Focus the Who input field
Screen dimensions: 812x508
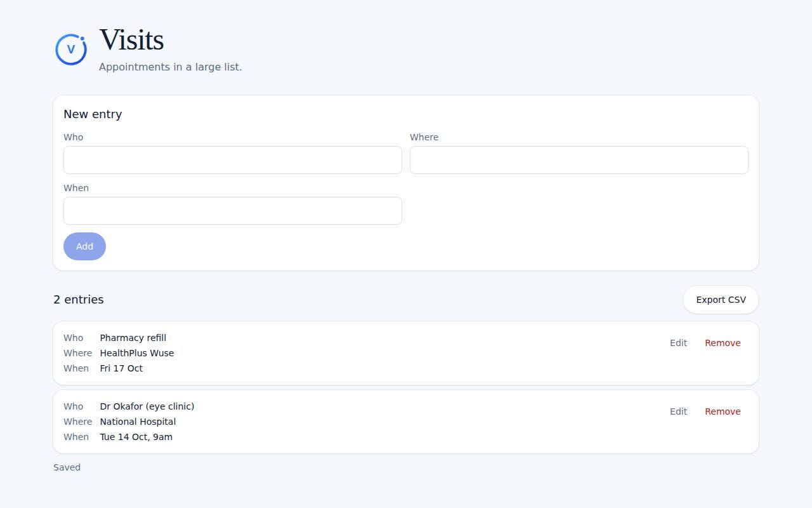pyautogui.click(x=233, y=160)
